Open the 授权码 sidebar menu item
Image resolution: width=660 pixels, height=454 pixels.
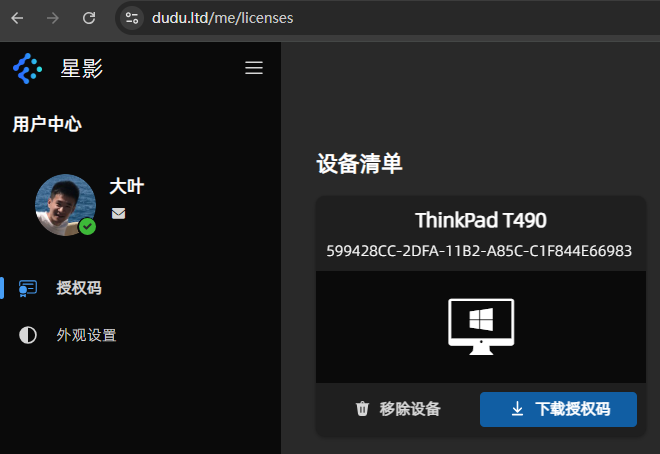pyautogui.click(x=78, y=288)
